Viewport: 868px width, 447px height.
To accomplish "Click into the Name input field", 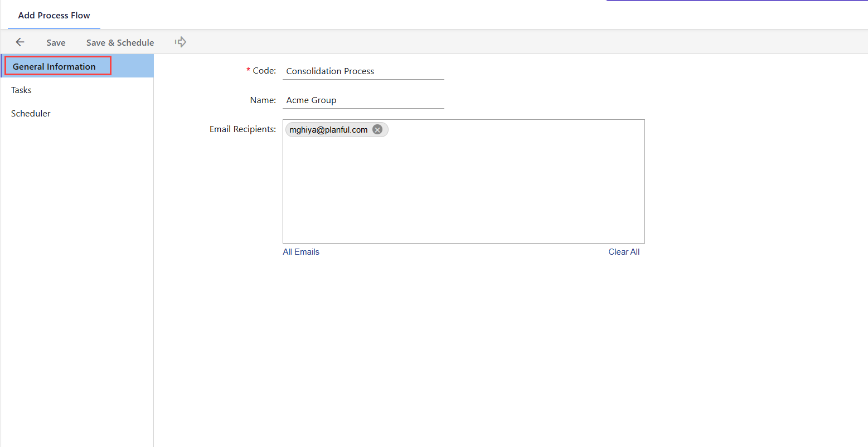I will 363,100.
